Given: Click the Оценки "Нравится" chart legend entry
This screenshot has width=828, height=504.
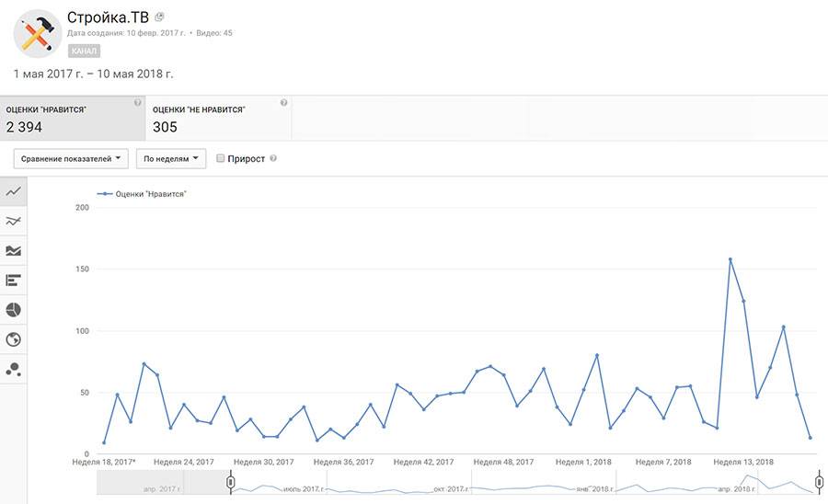Looking at the screenshot, I should [x=143, y=194].
